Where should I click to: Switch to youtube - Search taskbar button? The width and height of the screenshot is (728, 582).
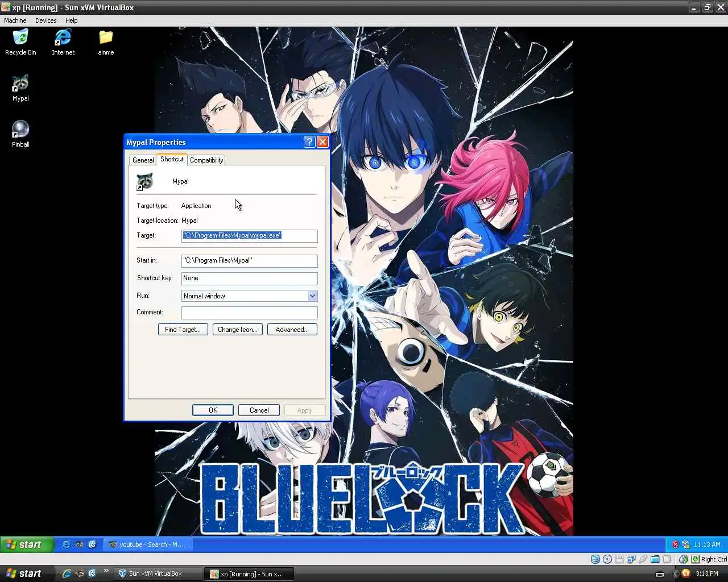[x=148, y=544]
